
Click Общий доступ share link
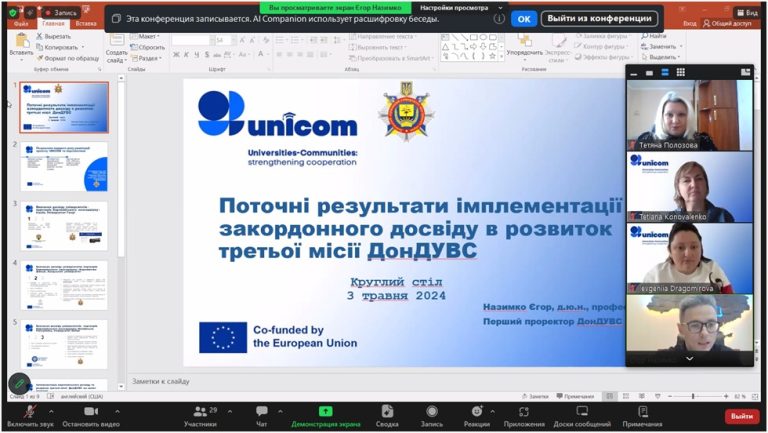tap(727, 24)
